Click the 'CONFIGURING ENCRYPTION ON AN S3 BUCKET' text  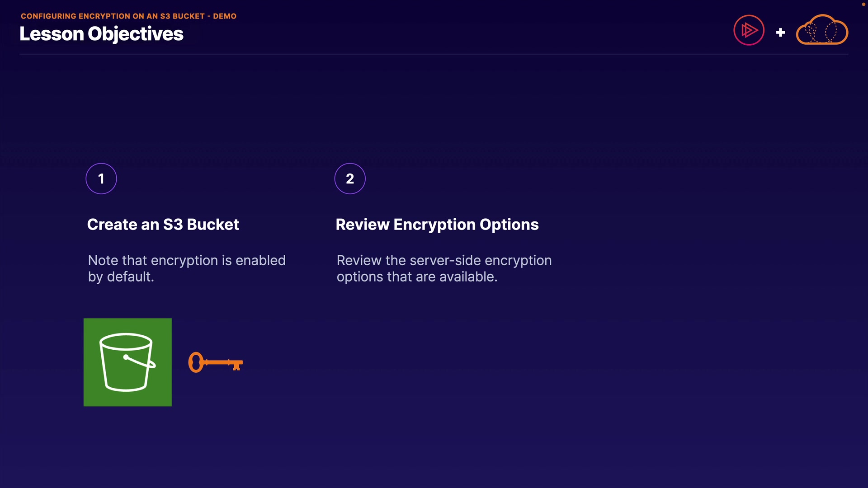click(113, 16)
